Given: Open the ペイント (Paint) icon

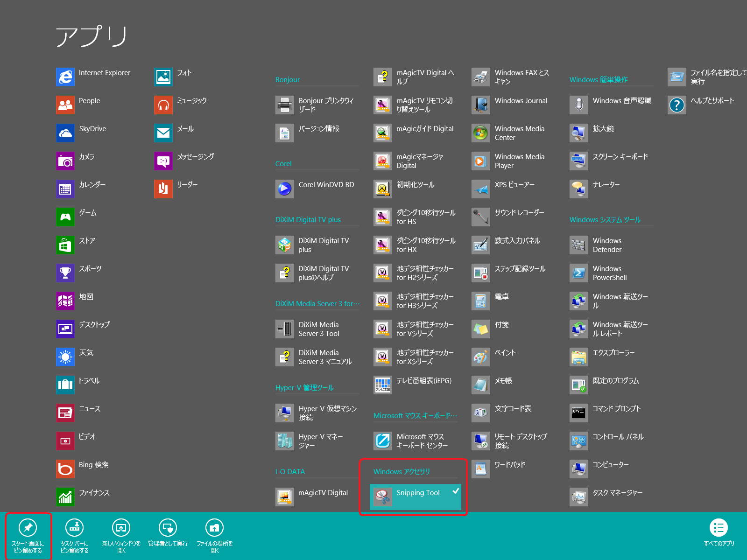Looking at the screenshot, I should point(480,357).
